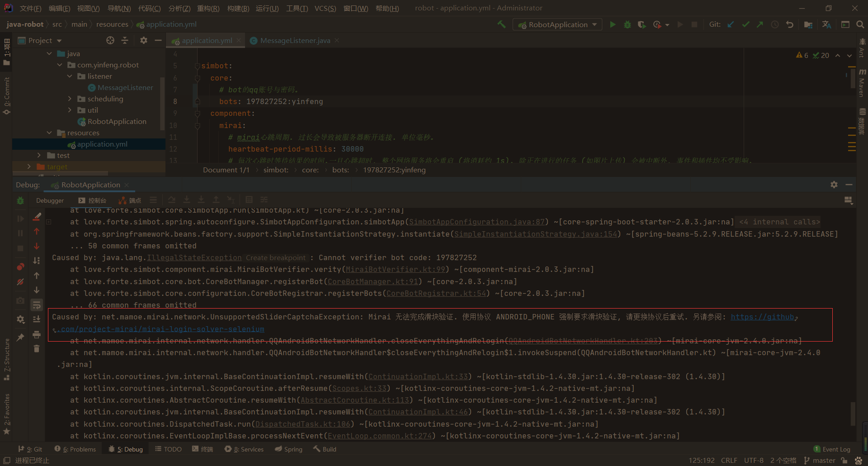Open SimbotAppConfiguration.java:87 link
The width and height of the screenshot is (868, 466).
coord(476,222)
